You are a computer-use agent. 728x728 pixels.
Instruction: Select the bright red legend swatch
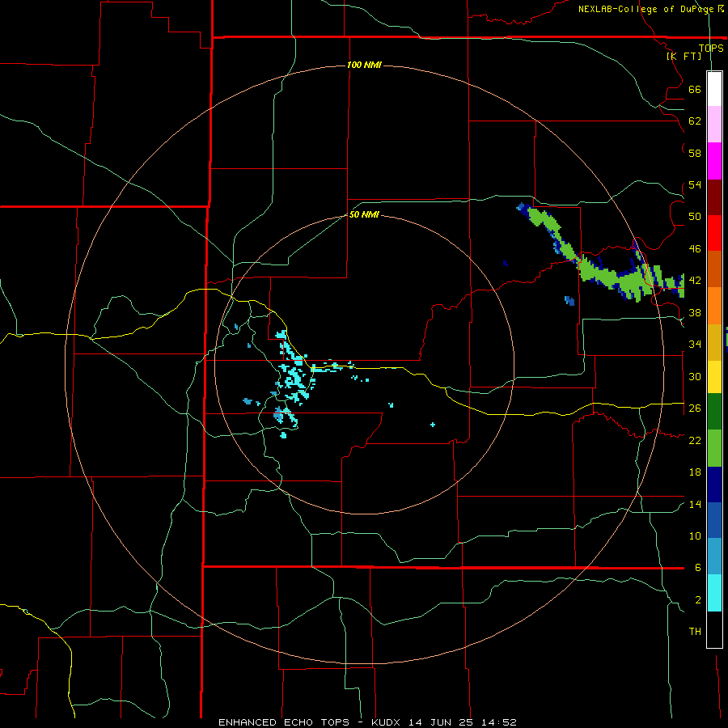714,233
